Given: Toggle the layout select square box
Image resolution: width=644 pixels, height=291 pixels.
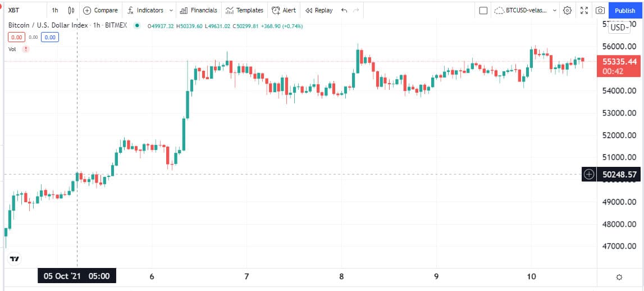Looking at the screenshot, I should tap(483, 11).
